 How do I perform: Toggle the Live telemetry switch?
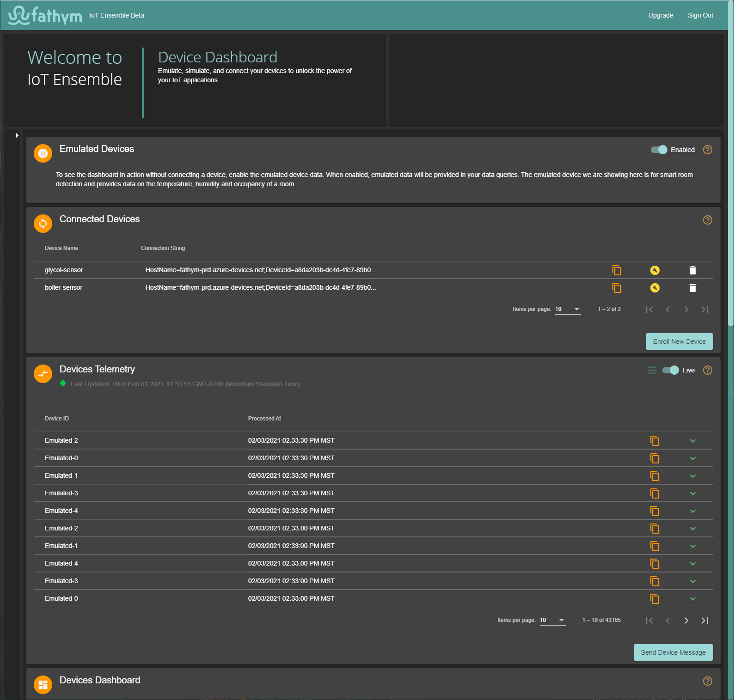coord(671,370)
